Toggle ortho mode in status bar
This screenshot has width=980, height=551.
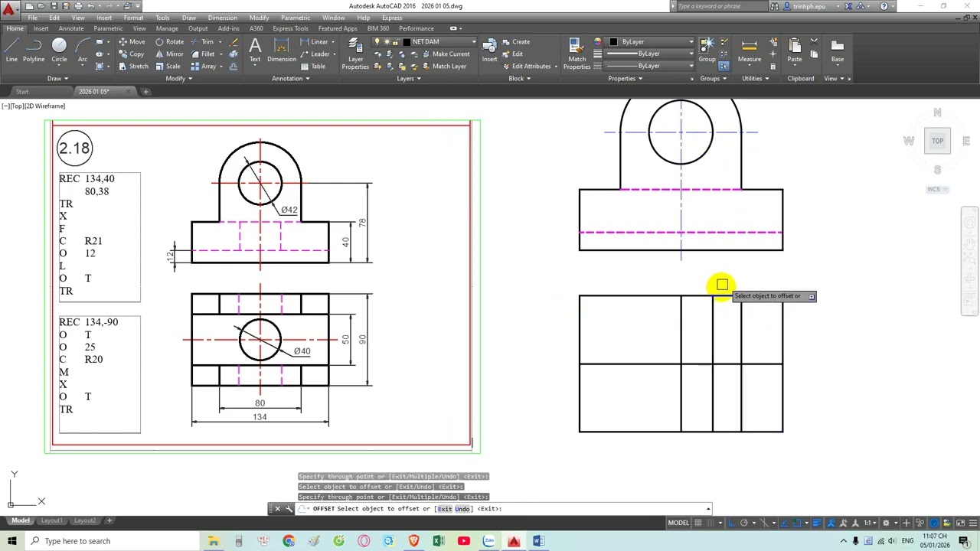(731, 523)
